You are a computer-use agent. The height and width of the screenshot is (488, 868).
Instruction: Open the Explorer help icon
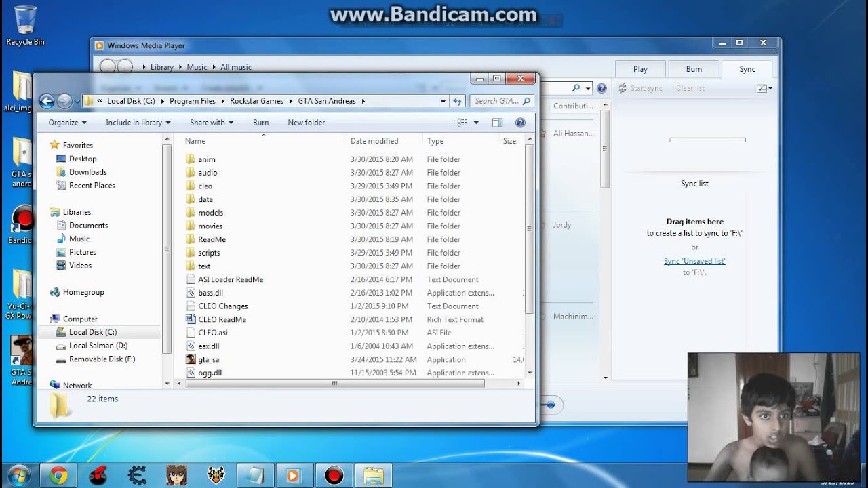coord(520,123)
